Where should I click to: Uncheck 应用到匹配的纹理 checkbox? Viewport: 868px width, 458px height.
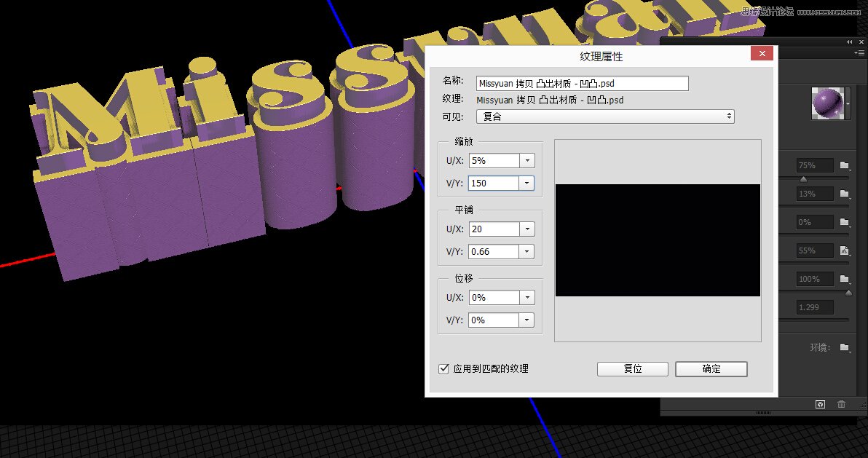443,368
